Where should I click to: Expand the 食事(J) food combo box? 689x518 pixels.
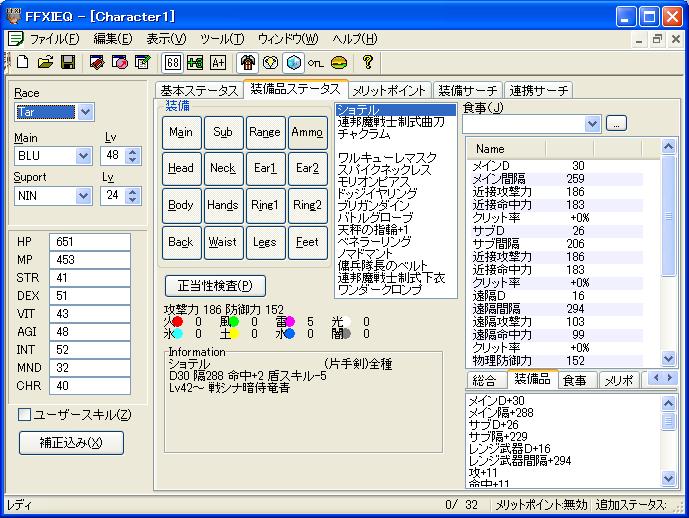(592, 124)
